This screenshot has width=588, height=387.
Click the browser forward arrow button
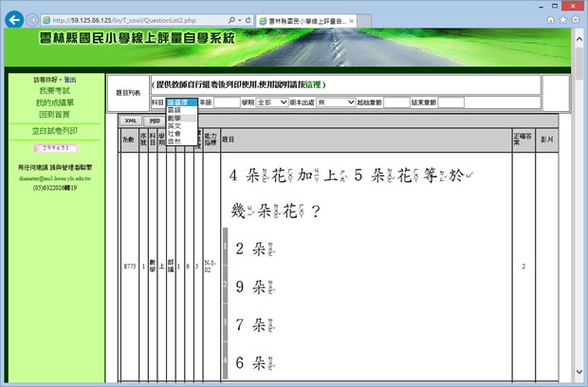pyautogui.click(x=33, y=20)
